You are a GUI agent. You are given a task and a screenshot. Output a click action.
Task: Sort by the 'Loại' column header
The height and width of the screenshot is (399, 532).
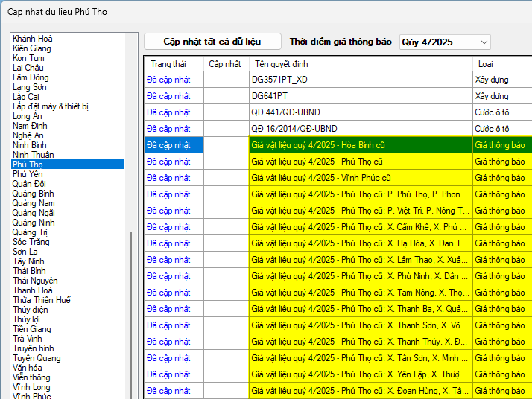(x=485, y=64)
